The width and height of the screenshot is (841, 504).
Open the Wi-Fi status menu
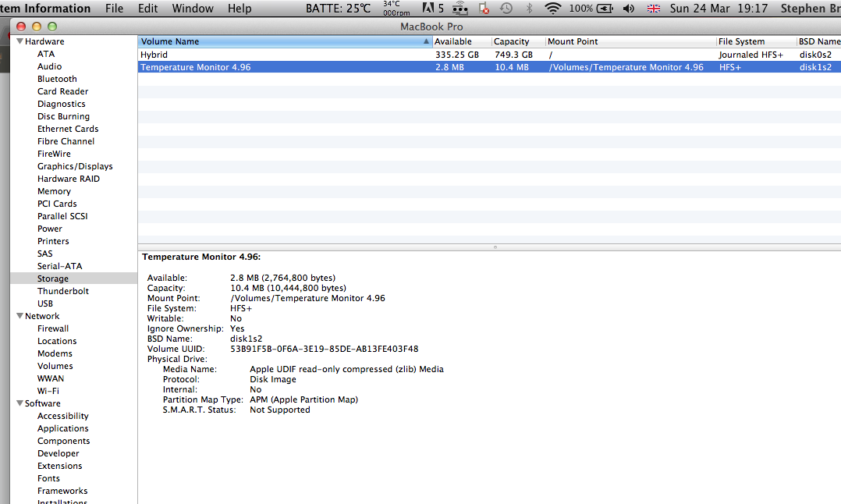[x=552, y=8]
